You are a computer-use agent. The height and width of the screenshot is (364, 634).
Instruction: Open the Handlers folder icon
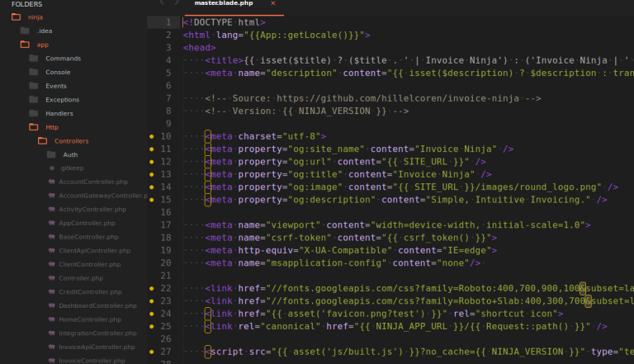pyautogui.click(x=34, y=113)
